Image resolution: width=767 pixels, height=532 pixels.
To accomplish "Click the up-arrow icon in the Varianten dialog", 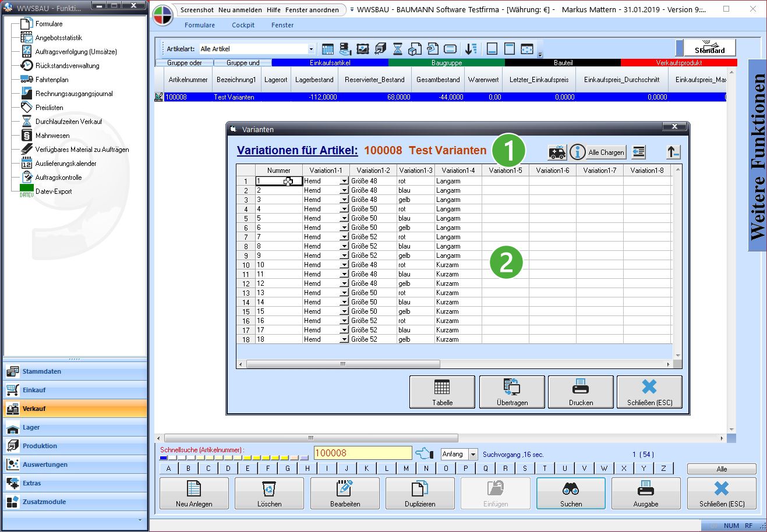I will tap(673, 152).
